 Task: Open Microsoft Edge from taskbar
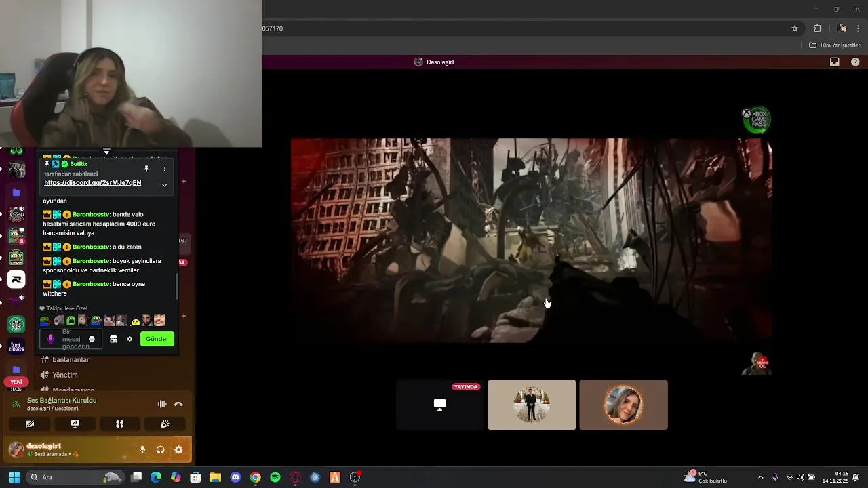pos(156,477)
